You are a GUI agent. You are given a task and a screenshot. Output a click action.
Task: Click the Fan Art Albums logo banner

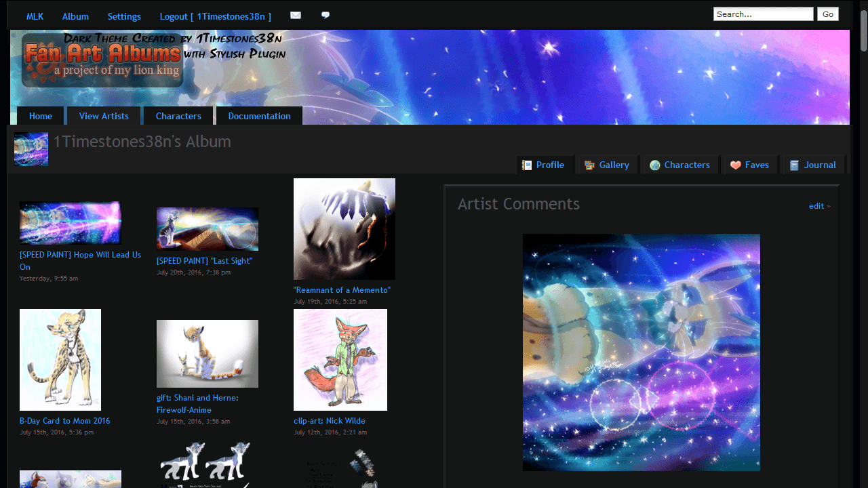(102, 60)
